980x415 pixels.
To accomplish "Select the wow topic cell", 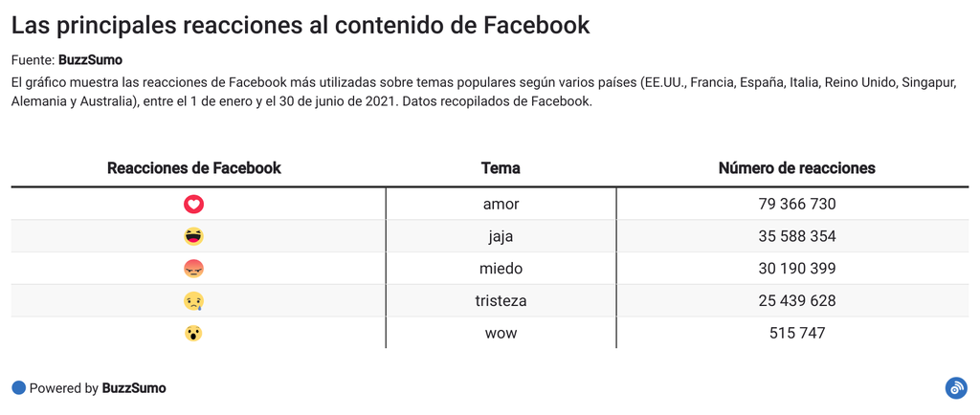I will click(x=501, y=333).
